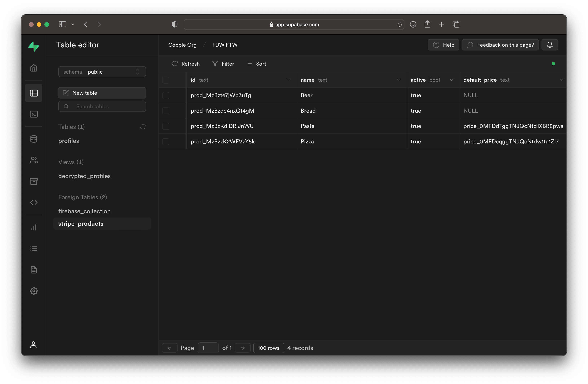Refresh the tables list icon

pos(143,127)
